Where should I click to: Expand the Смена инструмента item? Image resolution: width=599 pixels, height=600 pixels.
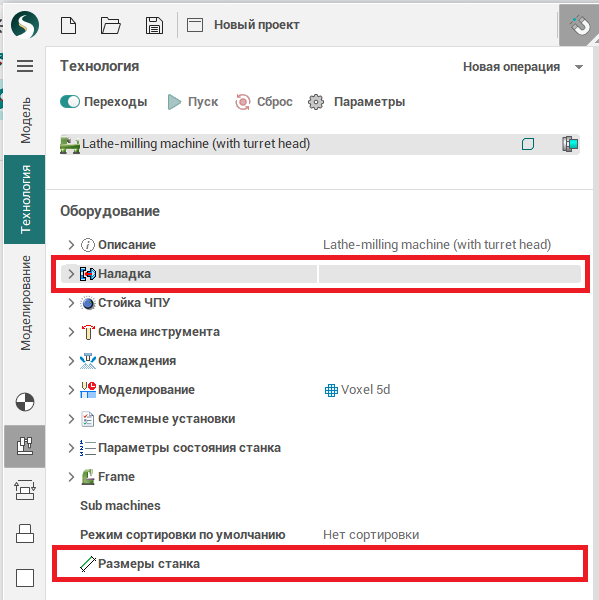tap(71, 332)
